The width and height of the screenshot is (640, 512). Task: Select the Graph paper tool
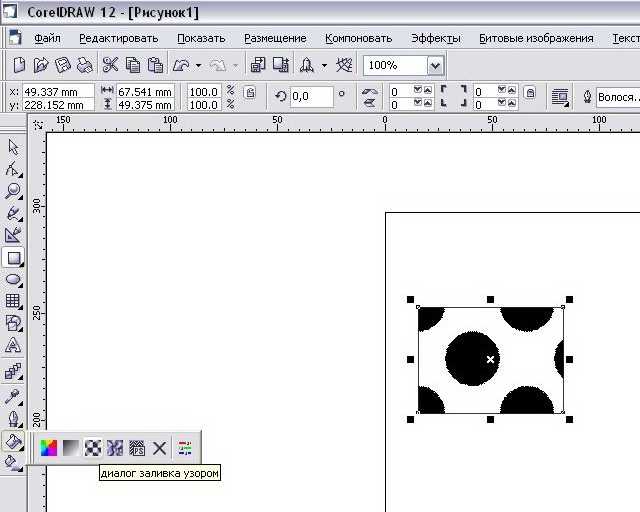pos(13,301)
